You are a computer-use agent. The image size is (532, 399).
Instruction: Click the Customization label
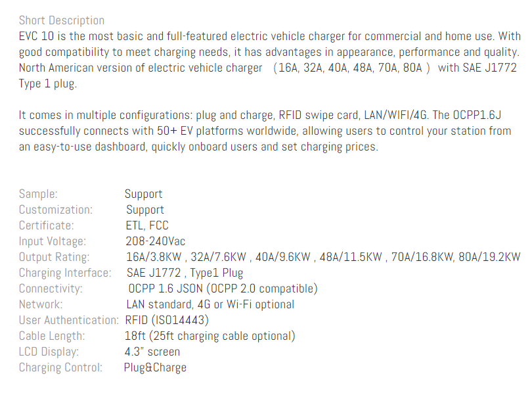[x=56, y=210]
